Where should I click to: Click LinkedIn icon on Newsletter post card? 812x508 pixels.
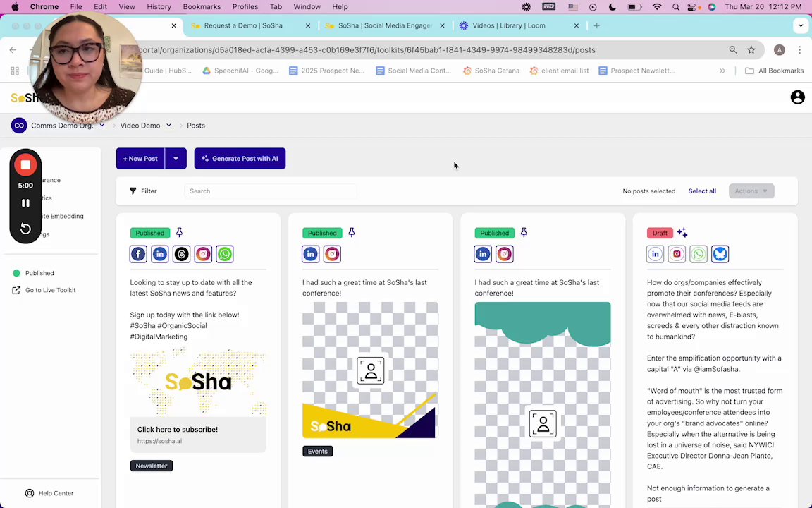(160, 254)
